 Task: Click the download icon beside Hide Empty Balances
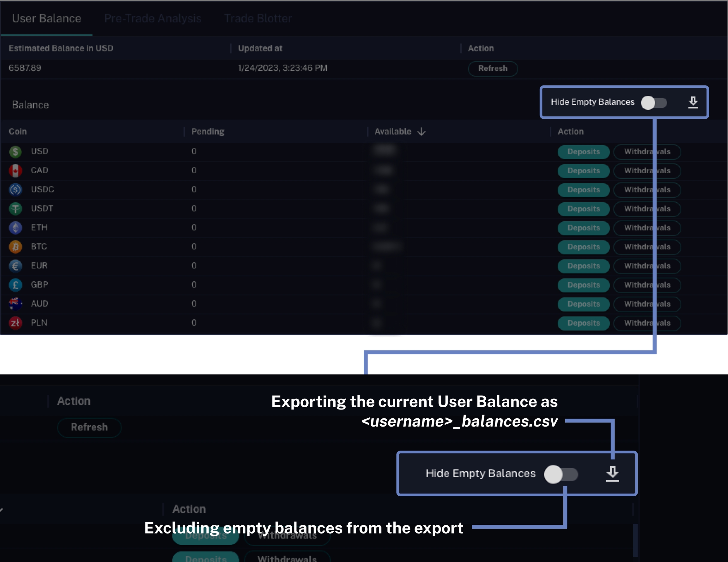[x=693, y=102]
